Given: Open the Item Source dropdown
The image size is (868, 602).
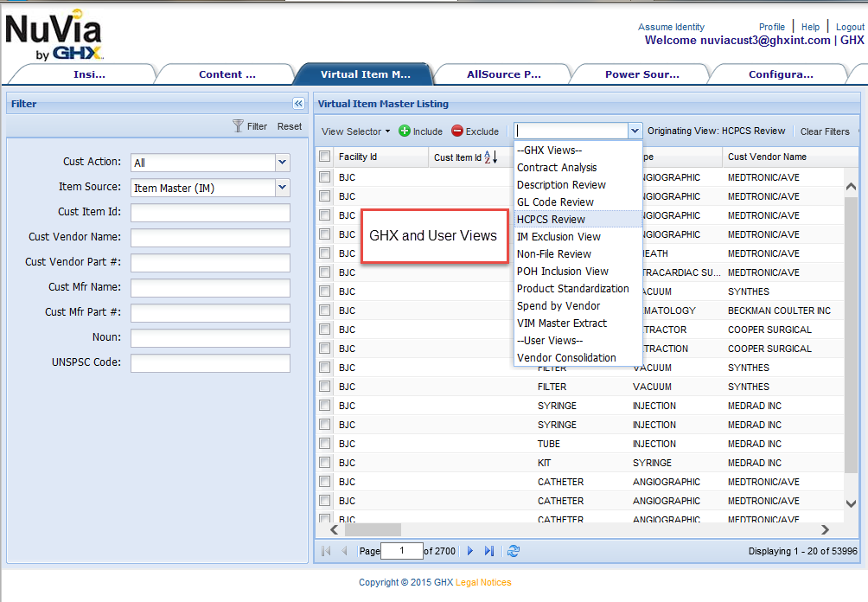Looking at the screenshot, I should (x=283, y=187).
